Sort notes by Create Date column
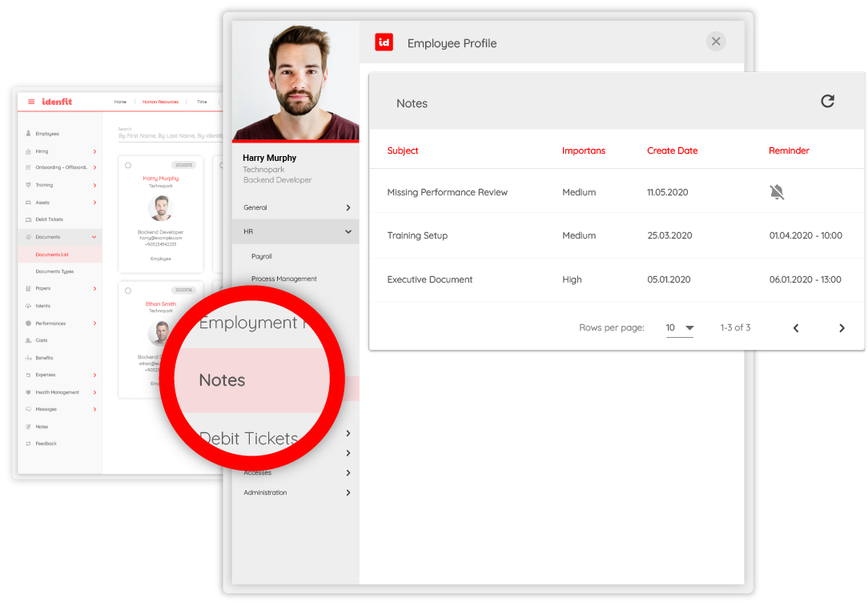Screen dimensions: 868x606 tap(672, 150)
